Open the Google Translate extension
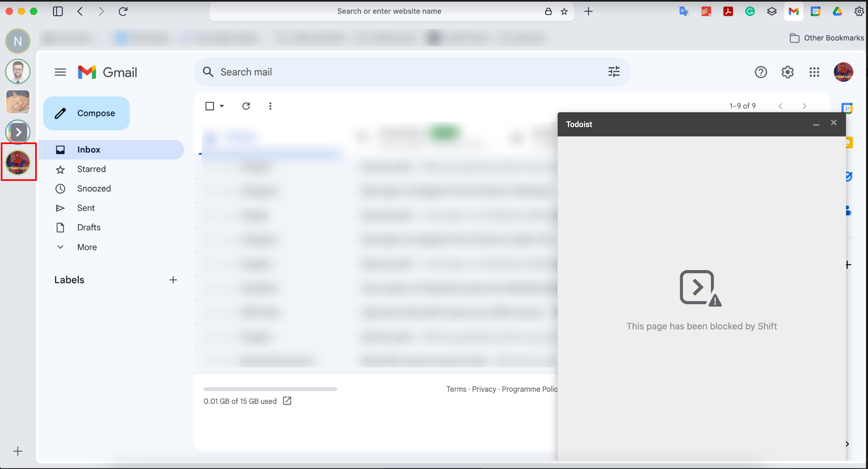 pyautogui.click(x=684, y=12)
